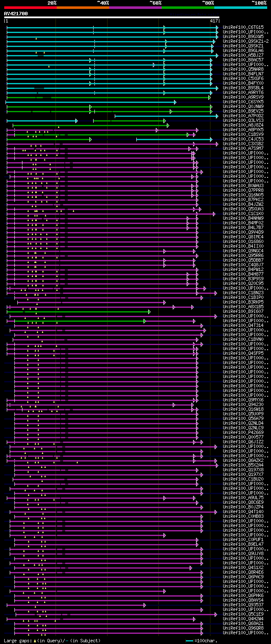Select the UniRef100_C5XGF6 label
Screen dimensions: 271x644
pyautogui.click(x=243, y=78)
